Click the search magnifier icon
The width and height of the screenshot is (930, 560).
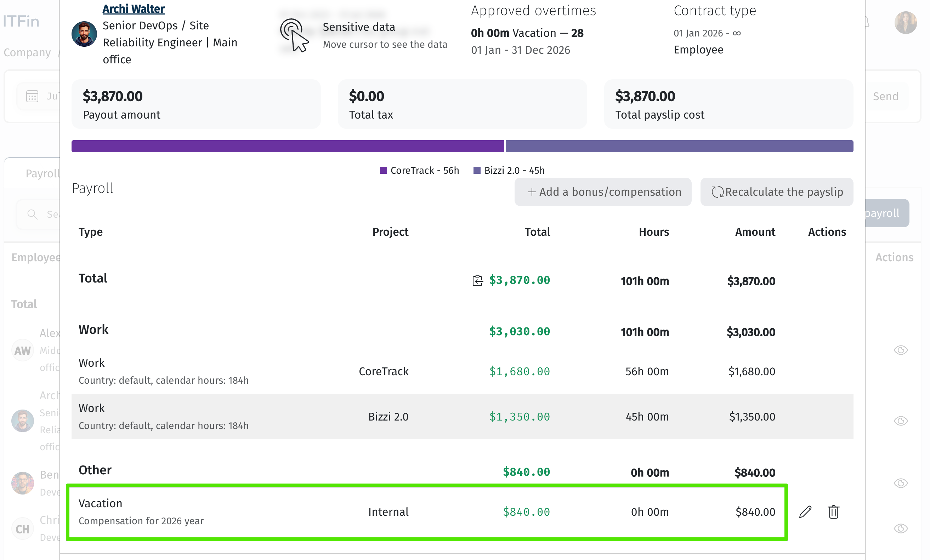33,214
